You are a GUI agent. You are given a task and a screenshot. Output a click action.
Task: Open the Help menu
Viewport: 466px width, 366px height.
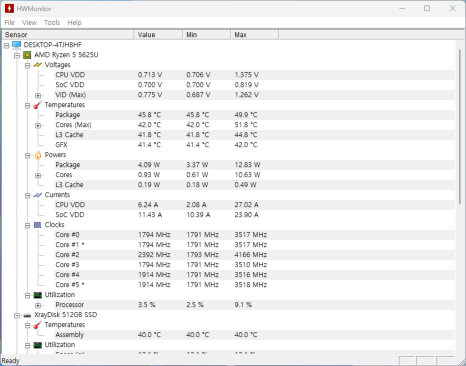click(74, 23)
